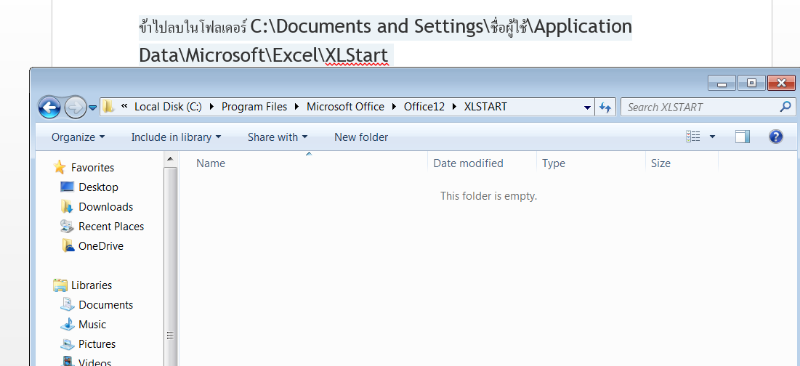Click the search magnifier icon
The image size is (800, 366).
click(x=785, y=107)
